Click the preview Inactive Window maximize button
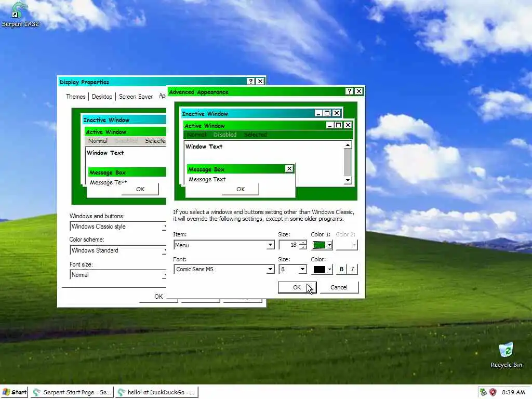532x399 pixels. pos(327,113)
